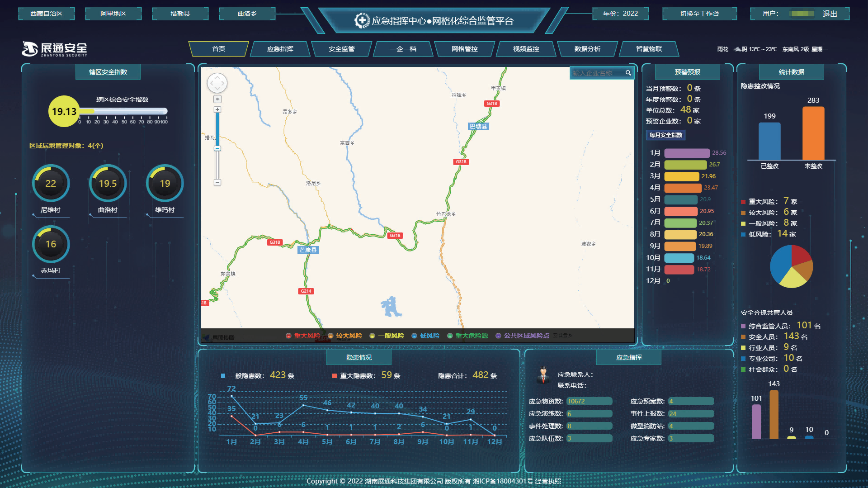
Task: Click the 湘ICP备18004301号 footer link
Action: 503,481
